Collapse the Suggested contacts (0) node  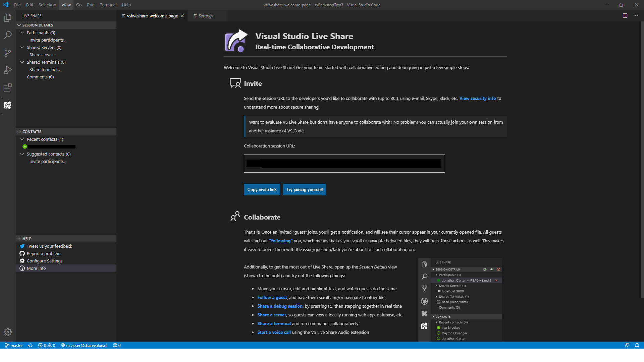pyautogui.click(x=22, y=154)
